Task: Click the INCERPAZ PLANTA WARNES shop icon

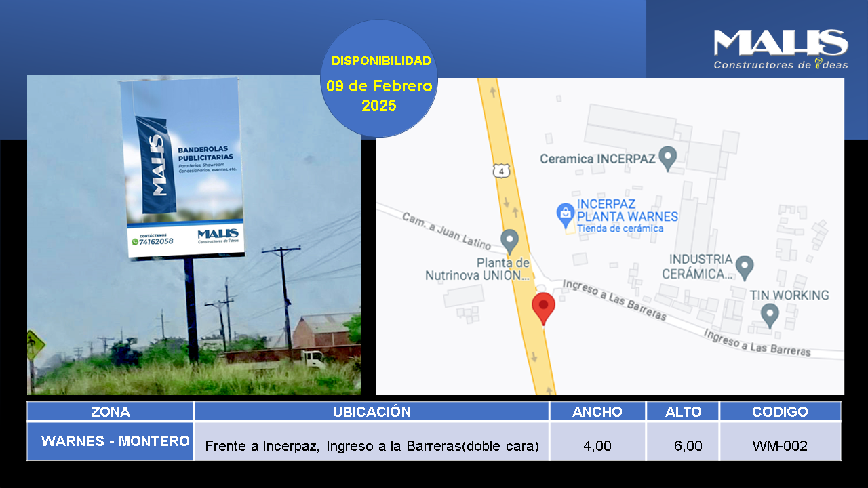Action: tap(565, 215)
